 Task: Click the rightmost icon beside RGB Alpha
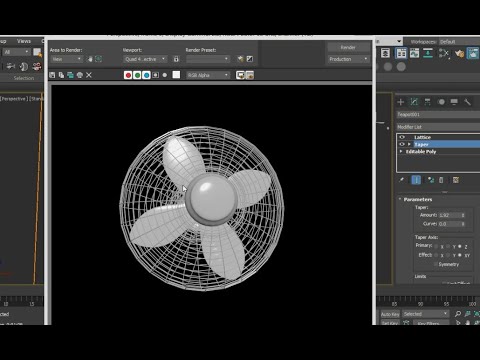pyautogui.click(x=250, y=75)
